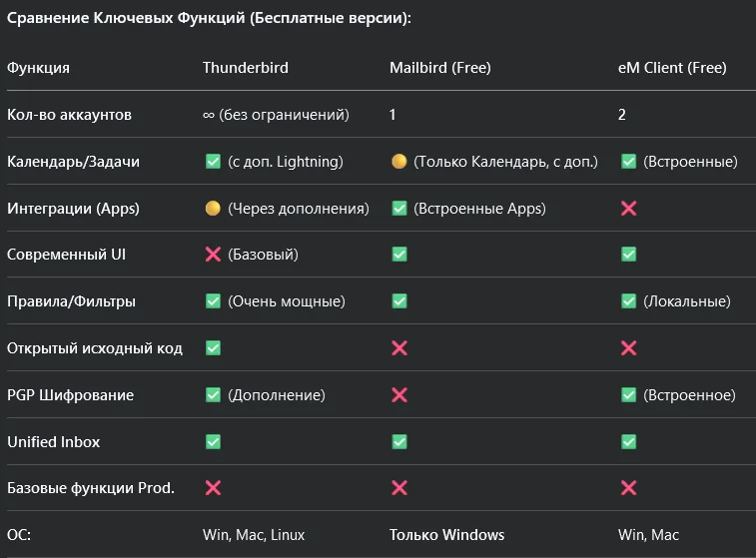This screenshot has height=558, width=756.
Task: Click the green check in eM Client's PGP Шифрование cell
Action: 629,395
